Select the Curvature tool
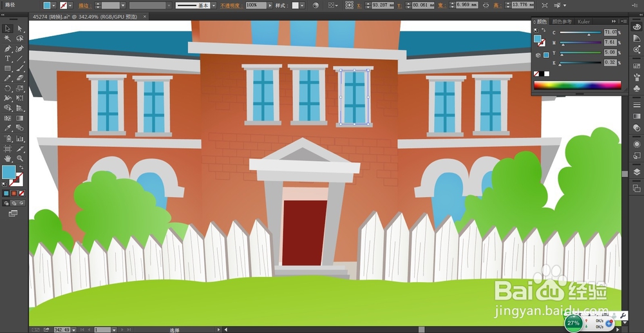This screenshot has height=333, width=644. point(19,48)
